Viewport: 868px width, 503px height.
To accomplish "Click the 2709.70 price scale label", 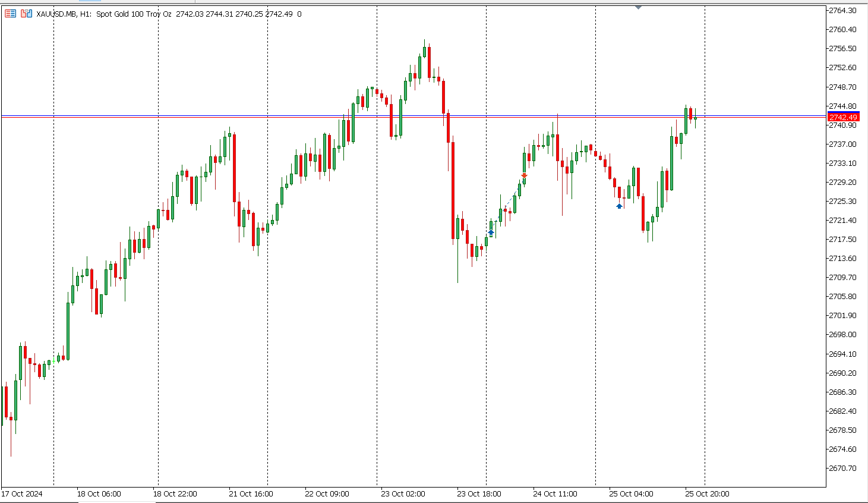I will (842, 277).
